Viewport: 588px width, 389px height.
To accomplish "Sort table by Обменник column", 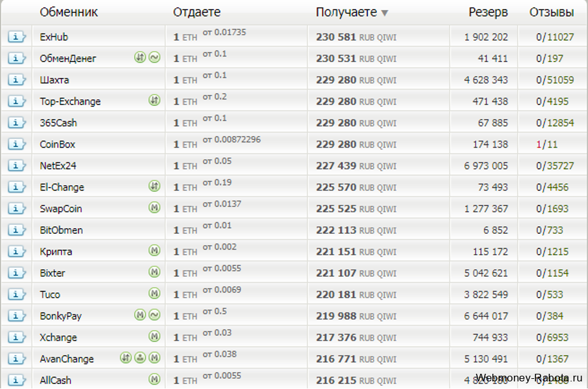I will pyautogui.click(x=68, y=13).
